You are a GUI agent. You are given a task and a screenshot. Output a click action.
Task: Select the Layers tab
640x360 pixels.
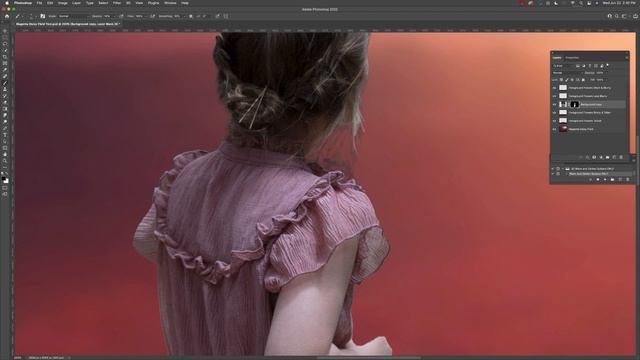tap(557, 58)
